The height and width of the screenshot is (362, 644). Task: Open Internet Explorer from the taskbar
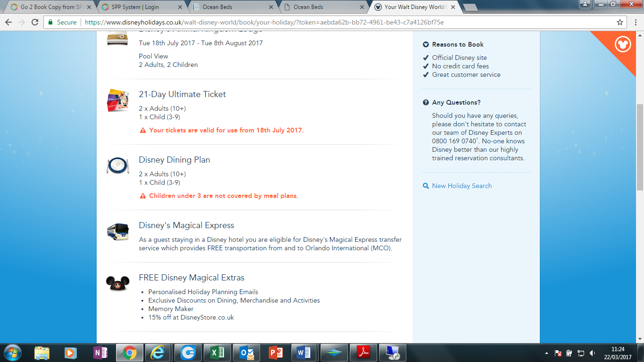coord(158,353)
